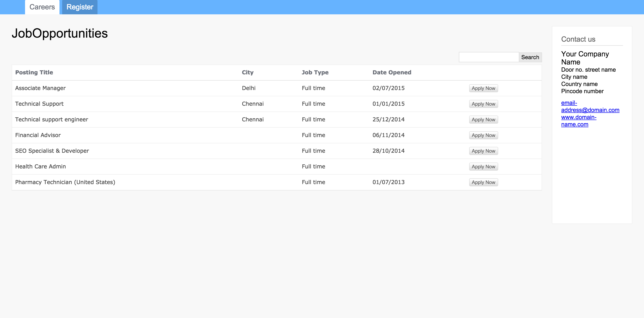Click the Contact us heading

coord(578,39)
